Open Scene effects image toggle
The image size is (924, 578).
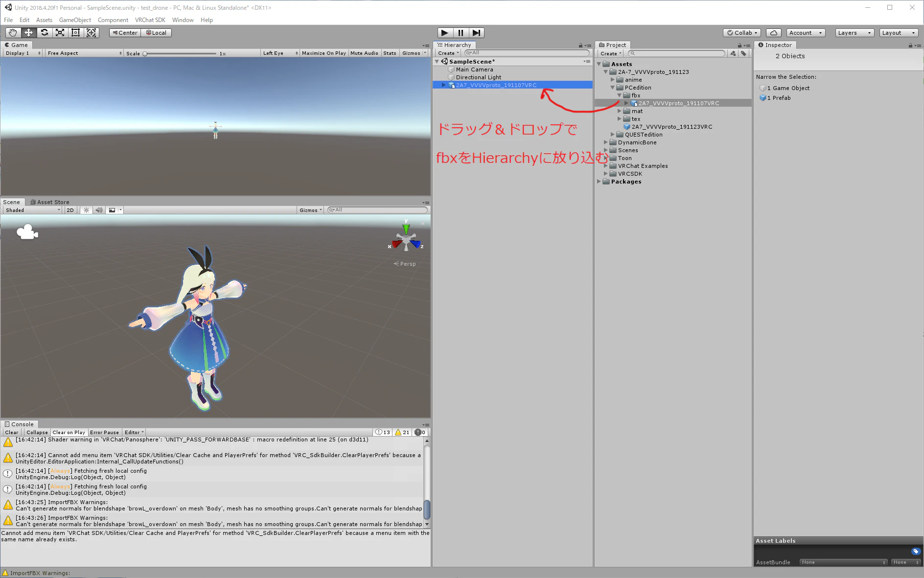112,210
